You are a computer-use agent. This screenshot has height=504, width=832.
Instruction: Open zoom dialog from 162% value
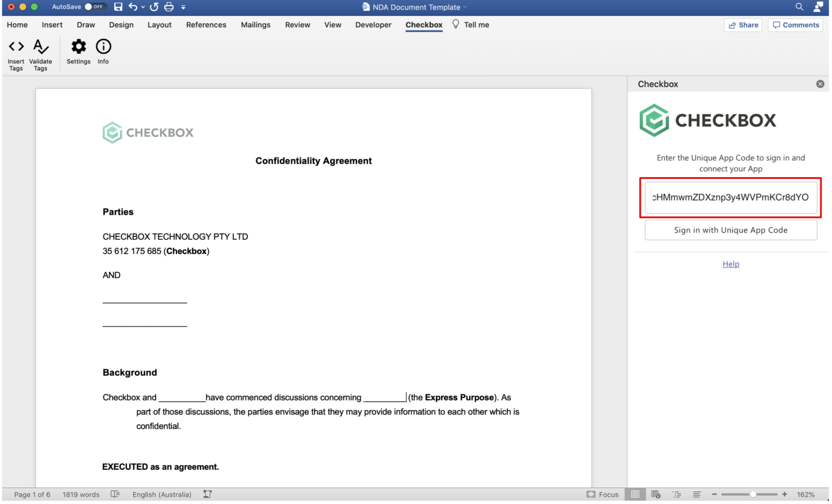[806, 495]
